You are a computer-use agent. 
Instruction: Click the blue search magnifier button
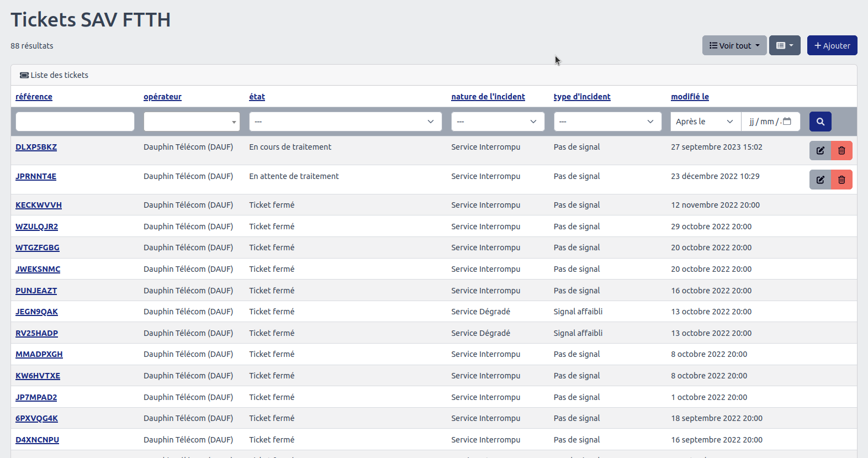click(x=820, y=122)
